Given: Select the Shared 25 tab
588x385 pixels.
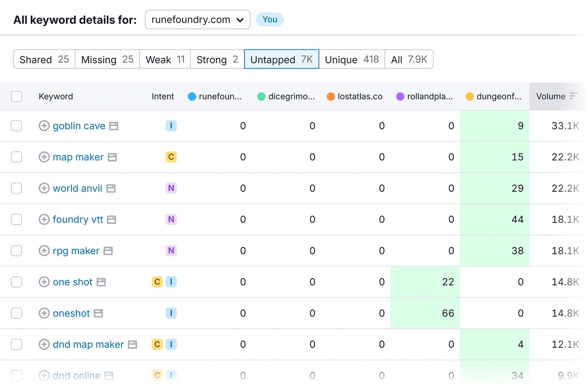Looking at the screenshot, I should [44, 59].
